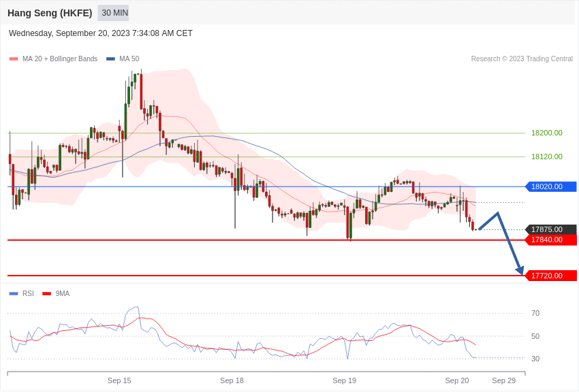Click the Research © 2023 Trading Central text
Viewport: 579px width, 392px height.
click(522, 59)
